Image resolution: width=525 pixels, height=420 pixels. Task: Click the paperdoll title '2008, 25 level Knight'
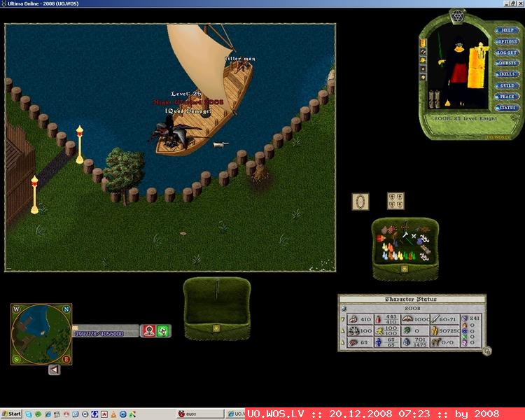465,118
